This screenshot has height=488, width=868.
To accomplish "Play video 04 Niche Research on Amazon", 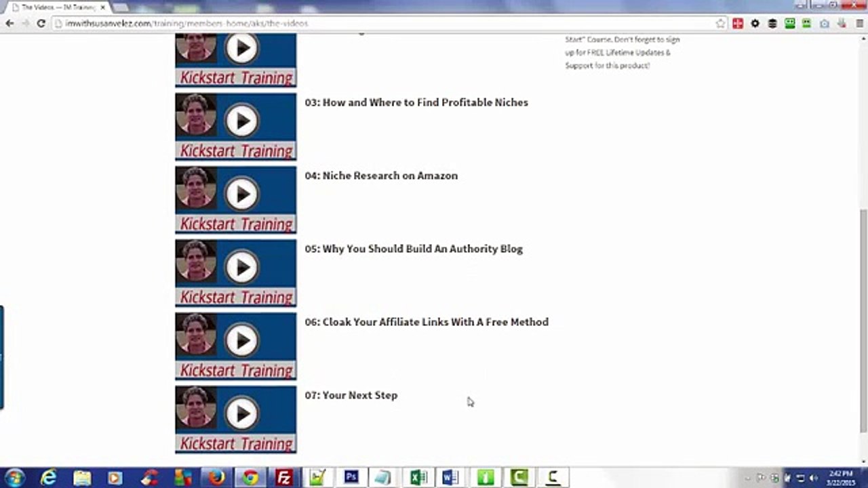I will (x=235, y=199).
